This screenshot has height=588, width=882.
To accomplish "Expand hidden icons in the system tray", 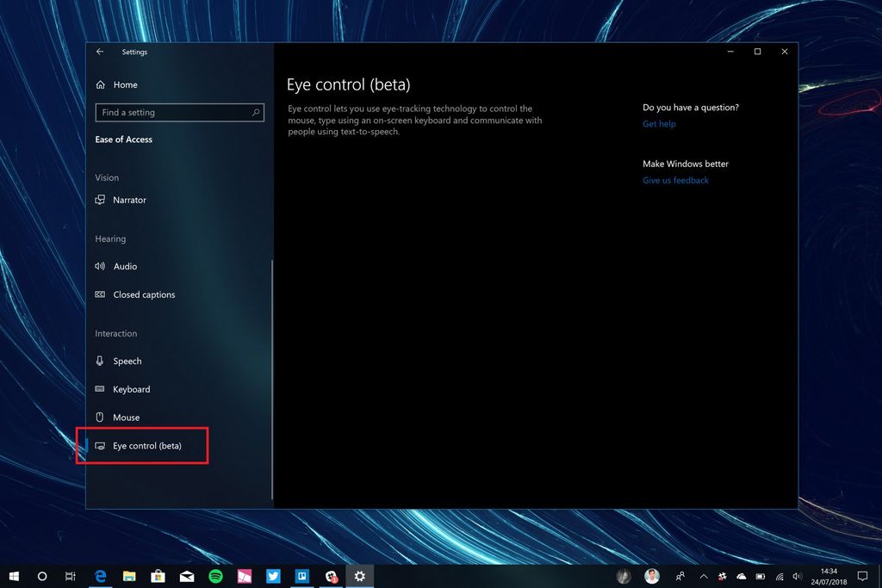I will pyautogui.click(x=704, y=576).
